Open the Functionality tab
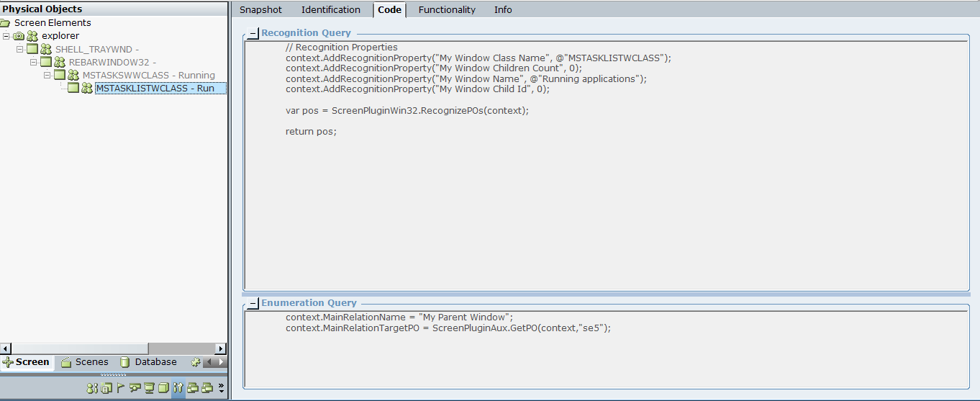 447,9
